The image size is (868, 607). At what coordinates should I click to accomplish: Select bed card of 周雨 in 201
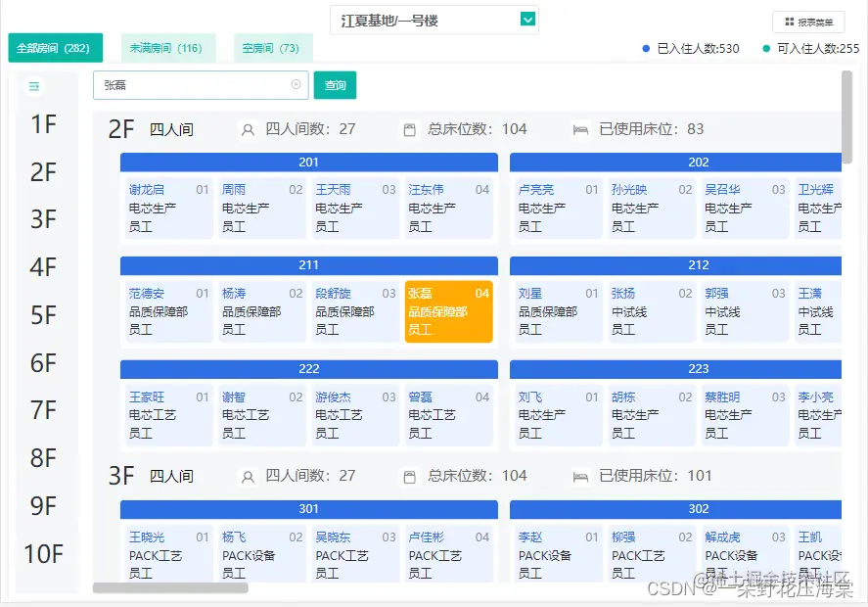click(262, 208)
